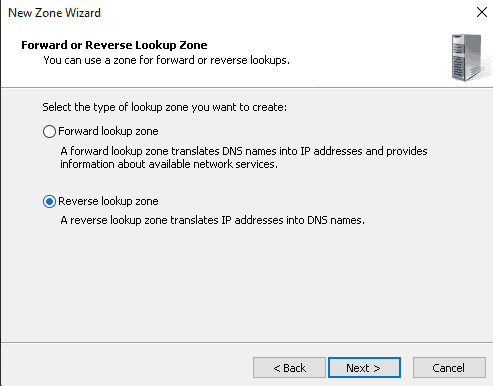This screenshot has width=493, height=386.
Task: Click the DNS server tower icon
Action: pyautogui.click(x=468, y=57)
